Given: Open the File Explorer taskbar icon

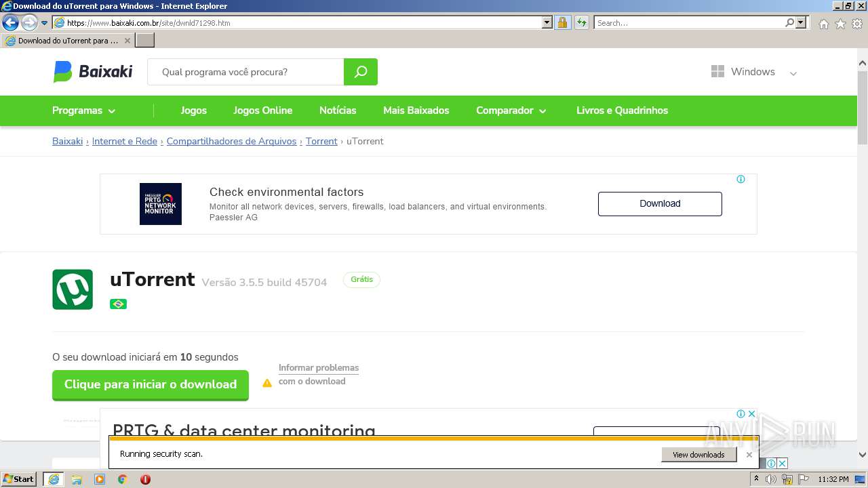Looking at the screenshot, I should tap(77, 479).
